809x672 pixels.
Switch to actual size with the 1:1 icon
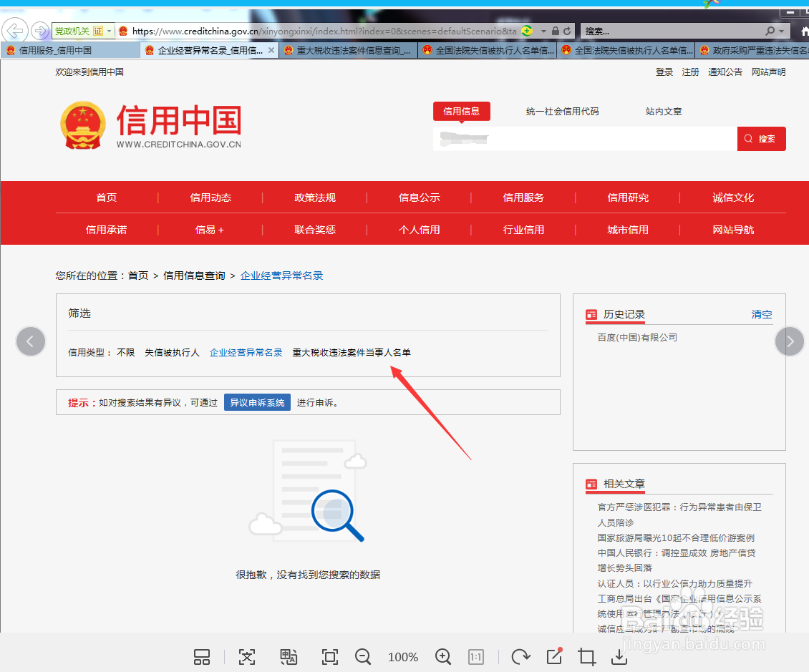pos(476,656)
